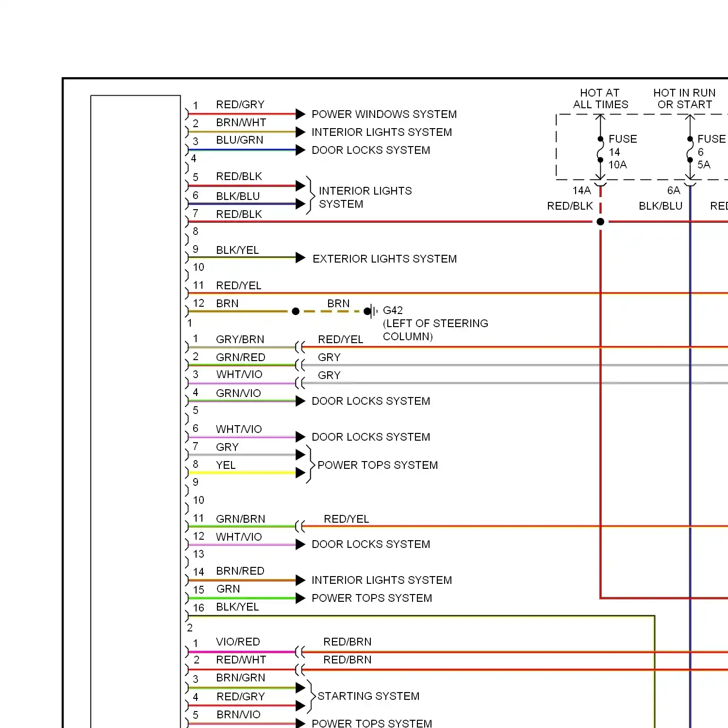This screenshot has height=728, width=728.
Task: Click the VIO/RED wire label
Action: click(x=238, y=642)
